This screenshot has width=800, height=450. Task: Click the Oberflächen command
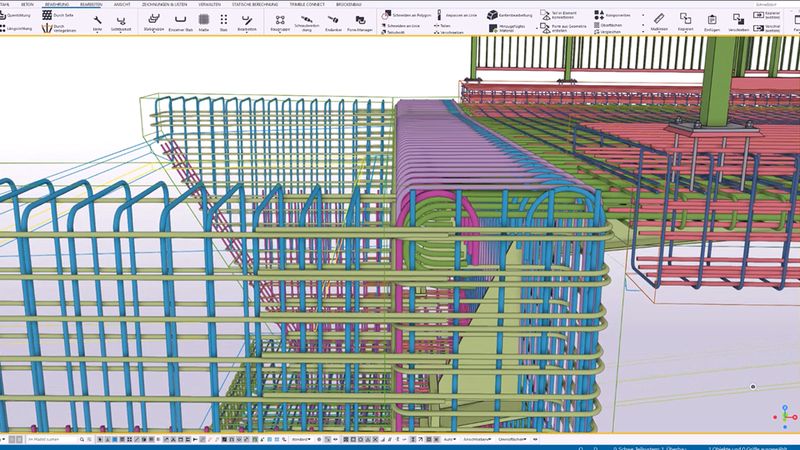pyautogui.click(x=608, y=25)
